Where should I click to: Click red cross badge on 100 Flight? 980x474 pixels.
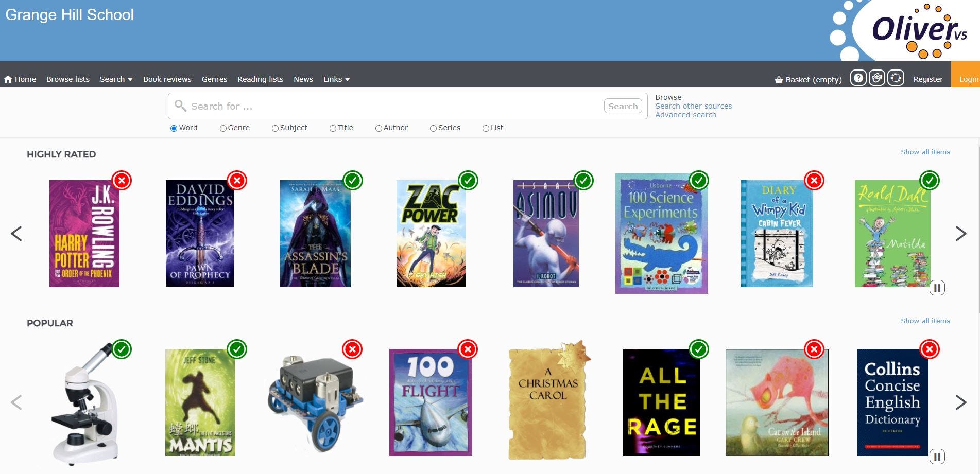click(x=468, y=349)
